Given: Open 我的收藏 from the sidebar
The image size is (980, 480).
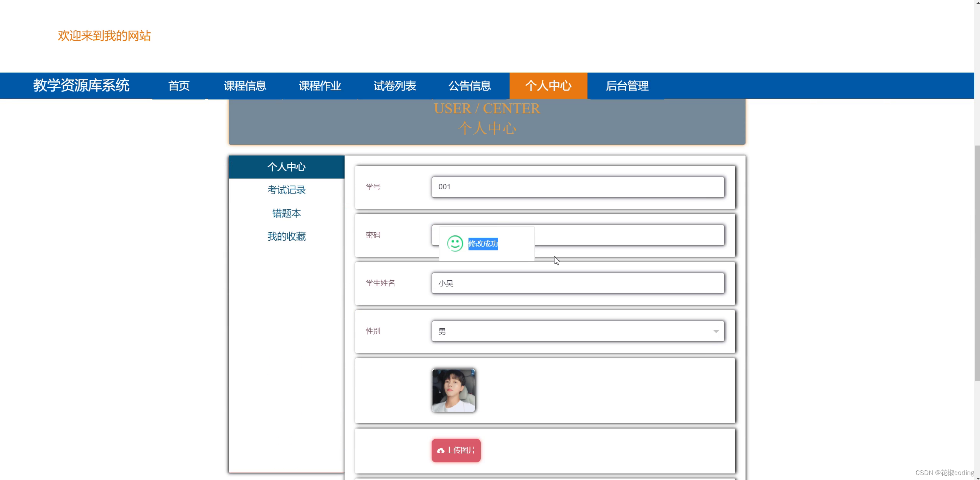Looking at the screenshot, I should pos(286,237).
